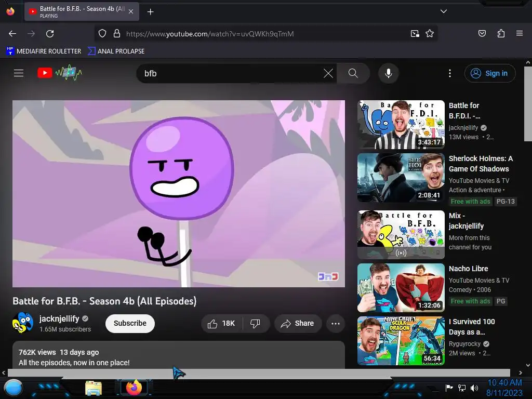Click the Sherlock Holmes: A Game Of Shadows title
The image size is (532, 399).
(x=481, y=164)
